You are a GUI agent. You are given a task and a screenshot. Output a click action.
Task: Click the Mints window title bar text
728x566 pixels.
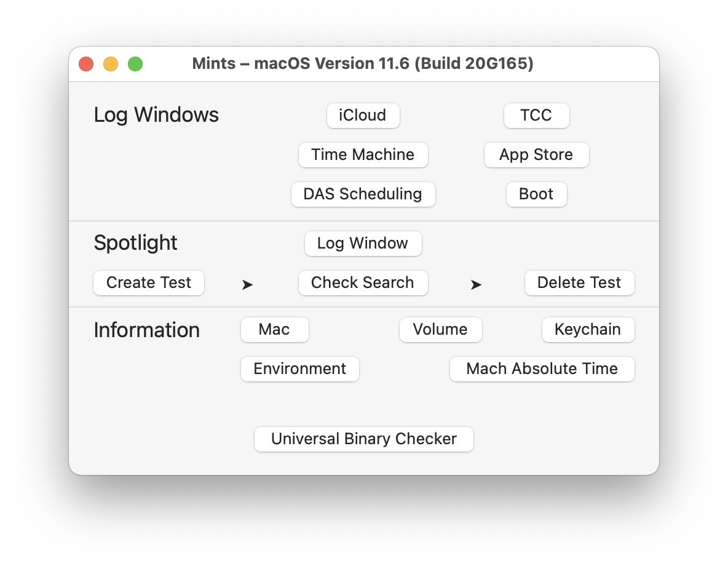click(363, 64)
